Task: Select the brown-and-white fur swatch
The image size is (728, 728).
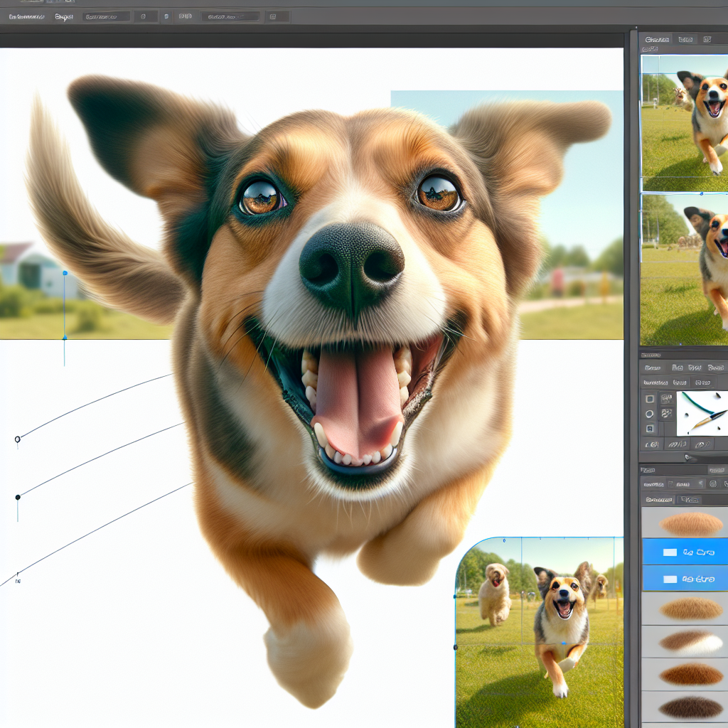Action: (x=685, y=641)
